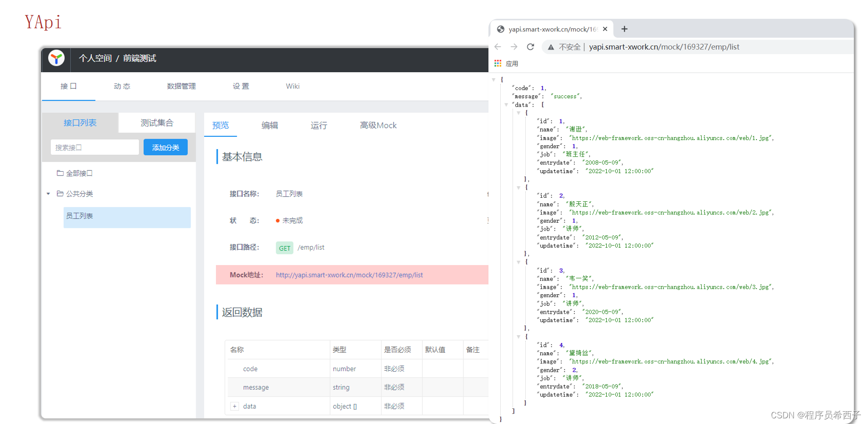Viewport: 868px width, 424px height.
Task: Click the GET method tag
Action: tap(284, 248)
